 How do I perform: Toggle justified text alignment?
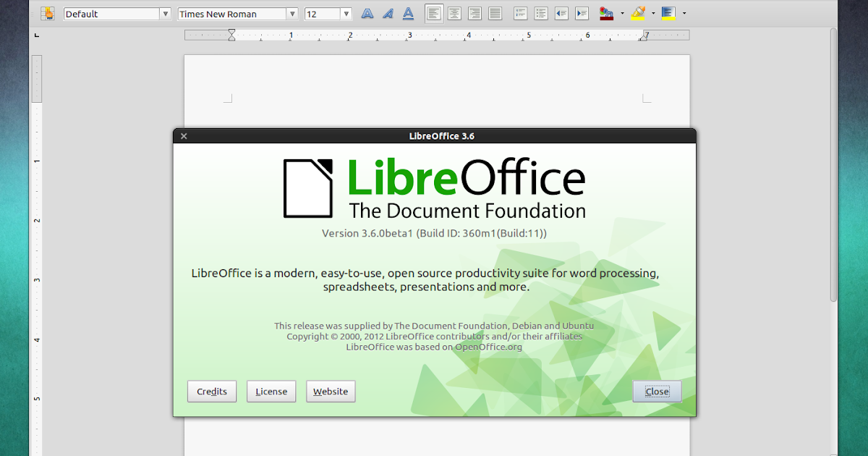495,13
